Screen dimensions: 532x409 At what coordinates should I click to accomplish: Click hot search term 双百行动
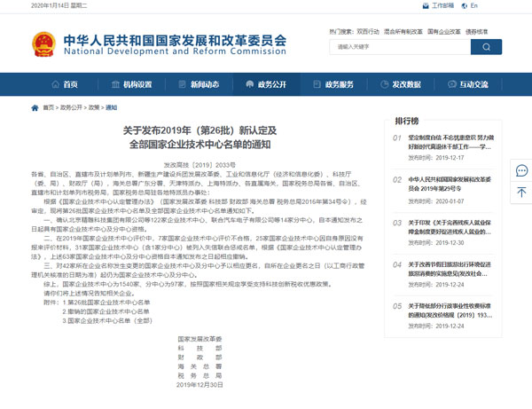(x=368, y=32)
